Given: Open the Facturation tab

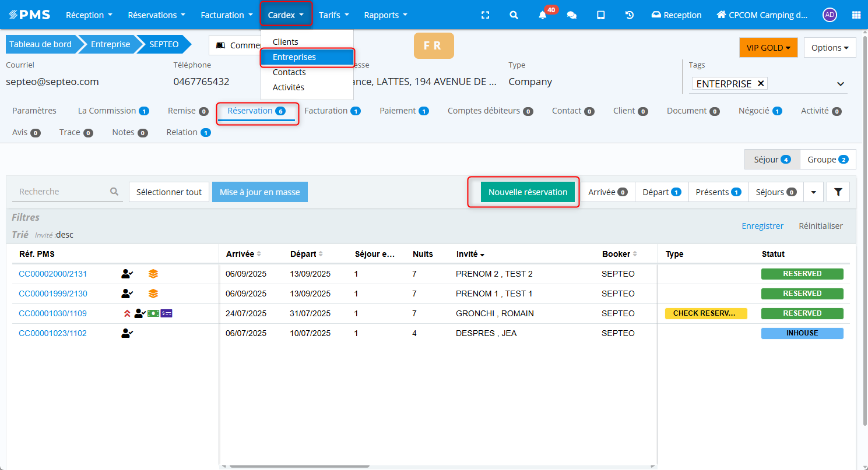Looking at the screenshot, I should [332, 111].
